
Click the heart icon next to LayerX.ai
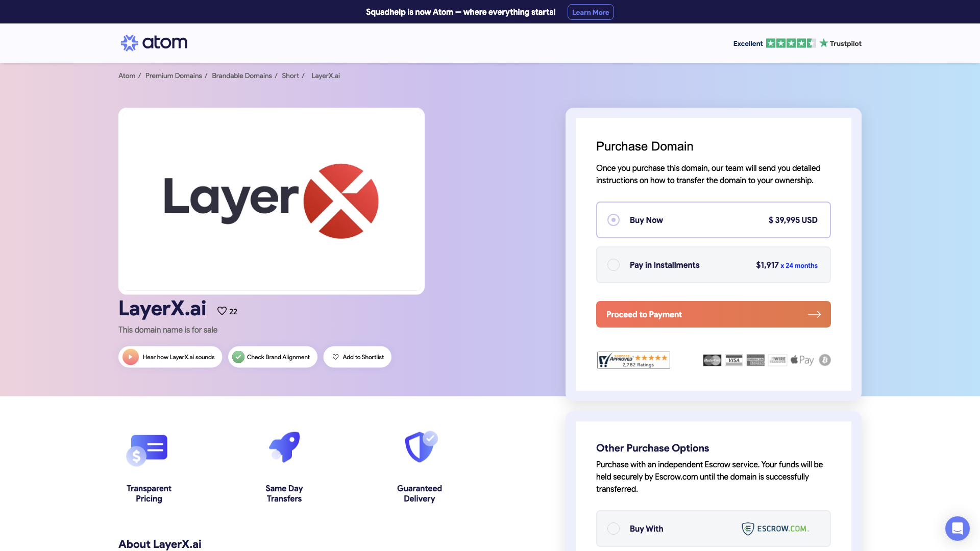pos(222,311)
